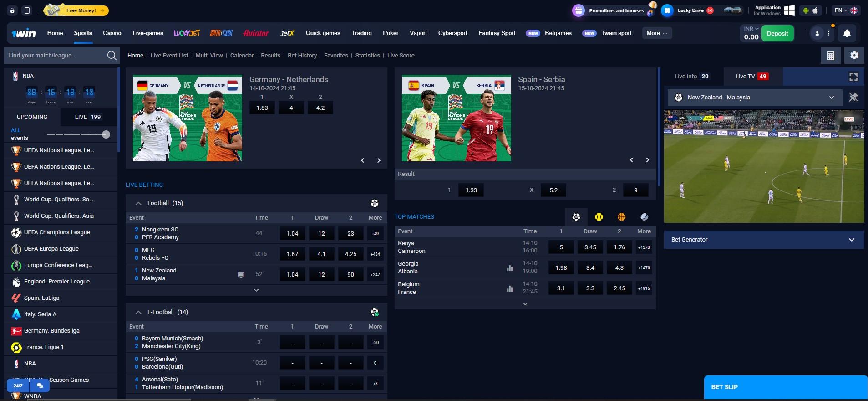Screen dimensions: 868x401
Task: Select UEFA Champions League in sidebar
Action: coord(61,232)
